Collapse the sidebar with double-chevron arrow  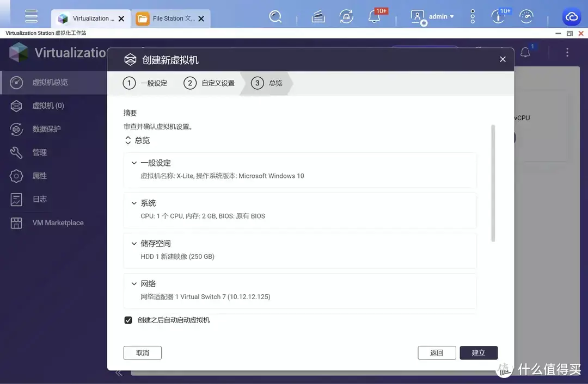[119, 373]
